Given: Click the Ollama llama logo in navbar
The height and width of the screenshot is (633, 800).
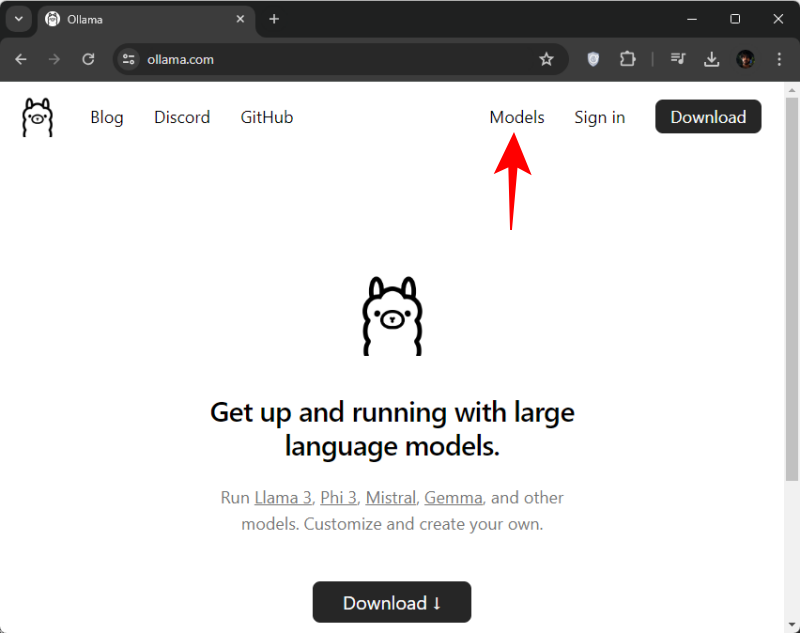Looking at the screenshot, I should [37, 117].
